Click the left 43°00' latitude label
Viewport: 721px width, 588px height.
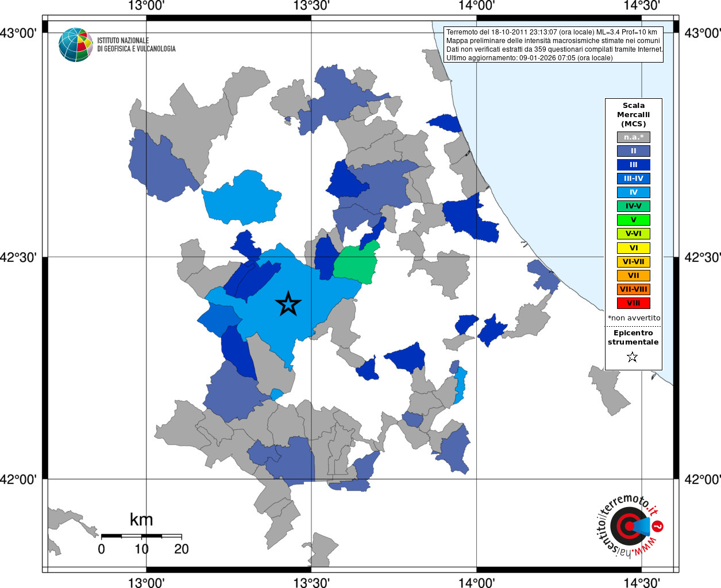pos(18,33)
